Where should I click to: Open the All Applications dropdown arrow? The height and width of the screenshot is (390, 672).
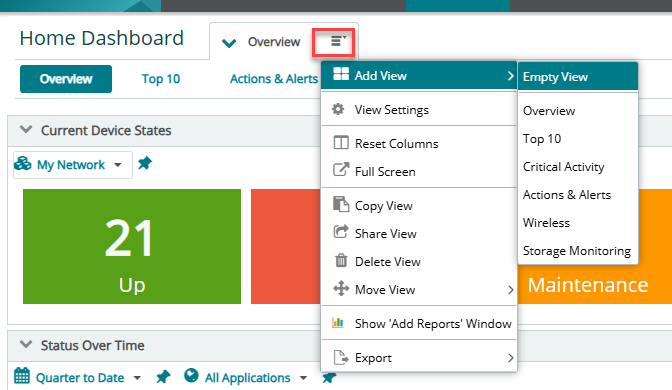point(303,378)
